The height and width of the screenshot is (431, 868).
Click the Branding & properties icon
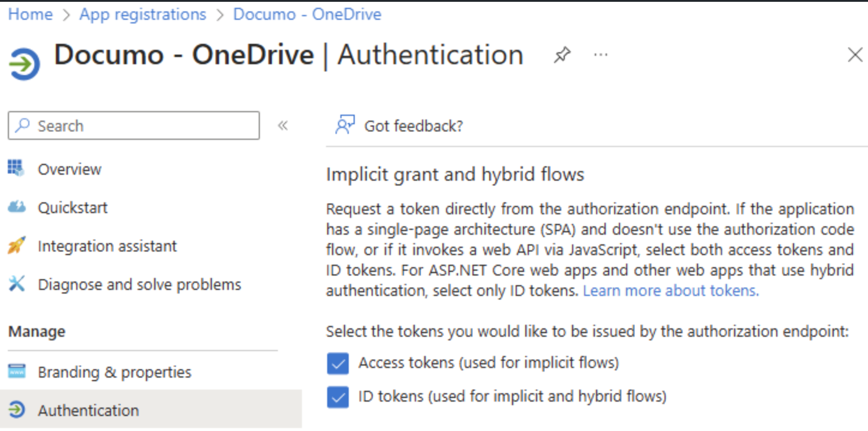(x=16, y=372)
